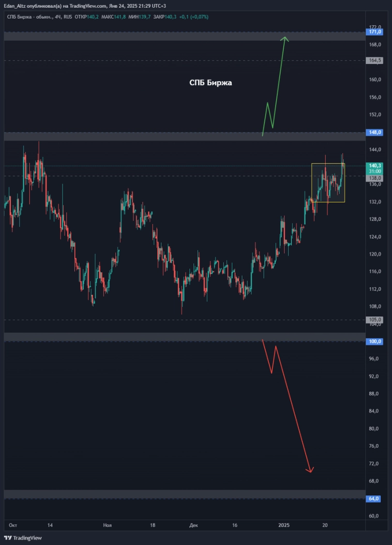This screenshot has width=392, height=545.
Task: Click the '14' date on time axis
Action: 50,525
